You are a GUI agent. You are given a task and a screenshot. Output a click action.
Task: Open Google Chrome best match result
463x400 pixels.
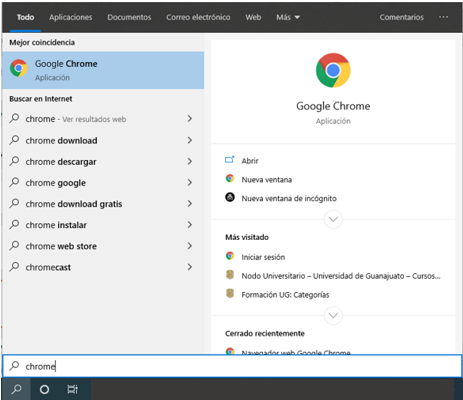point(103,70)
